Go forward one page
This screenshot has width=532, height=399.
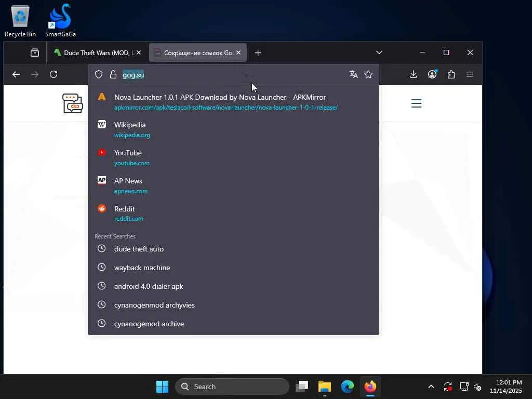pos(35,74)
